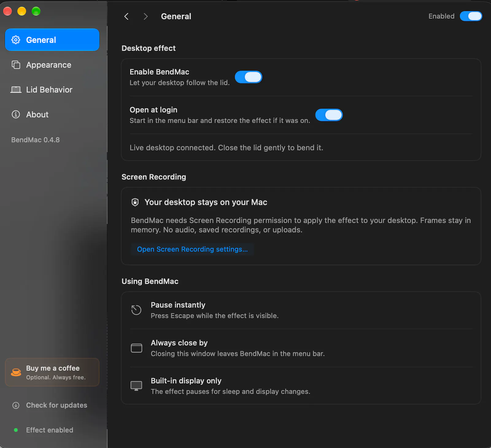
Task: Click the Pause instantly label
Action: click(178, 305)
